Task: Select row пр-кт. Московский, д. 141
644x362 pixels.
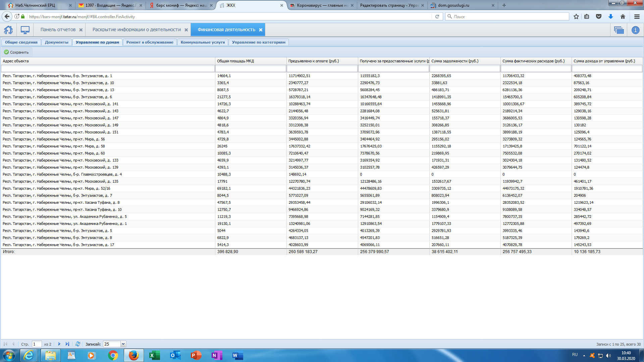Action: pyautogui.click(x=322, y=104)
